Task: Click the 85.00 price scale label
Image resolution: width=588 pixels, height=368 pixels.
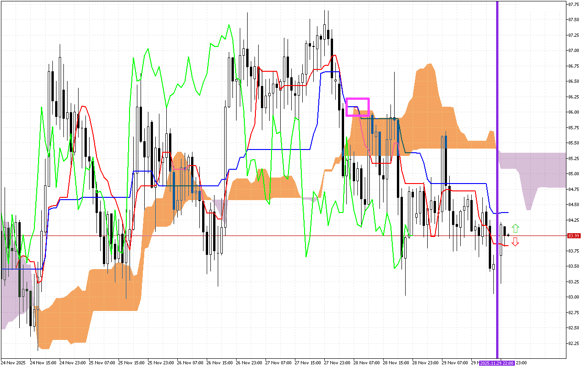Action: click(574, 174)
